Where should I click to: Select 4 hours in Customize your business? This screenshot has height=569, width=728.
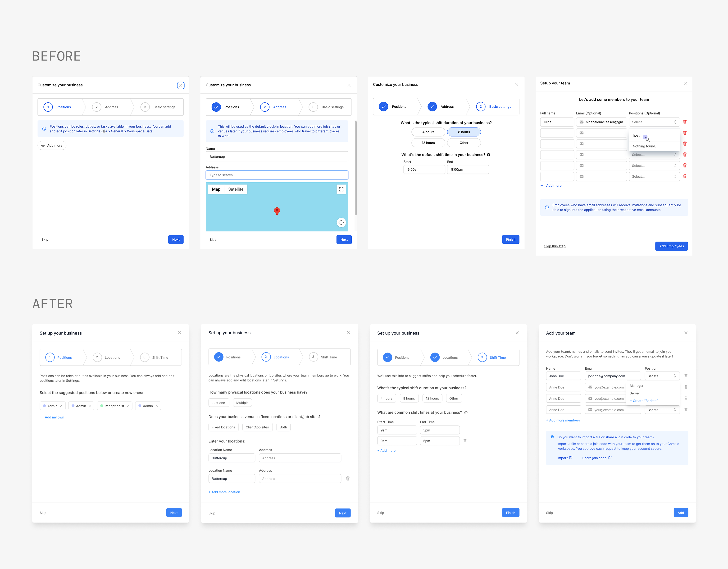(428, 132)
